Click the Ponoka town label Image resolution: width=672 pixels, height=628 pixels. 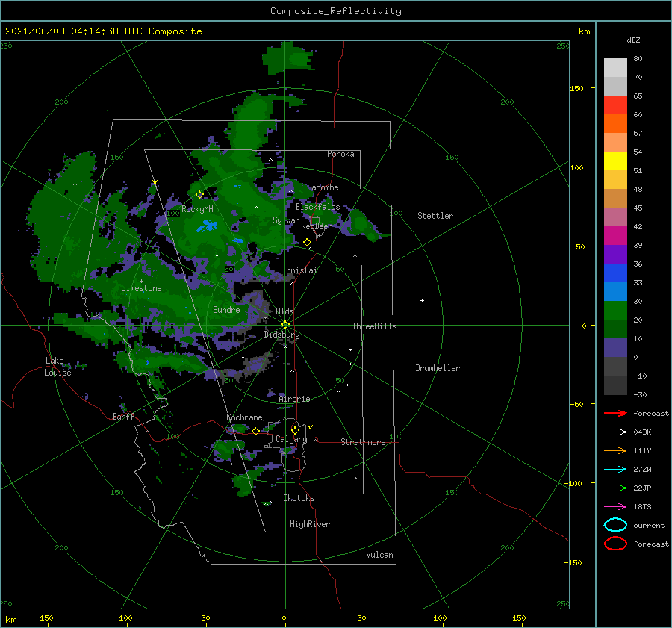tap(340, 154)
